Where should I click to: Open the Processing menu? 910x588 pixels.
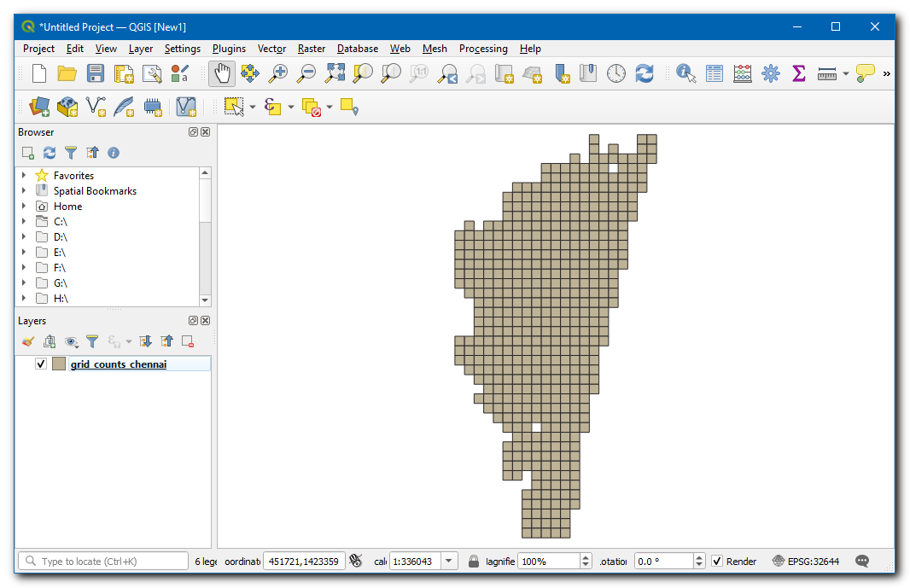(482, 49)
